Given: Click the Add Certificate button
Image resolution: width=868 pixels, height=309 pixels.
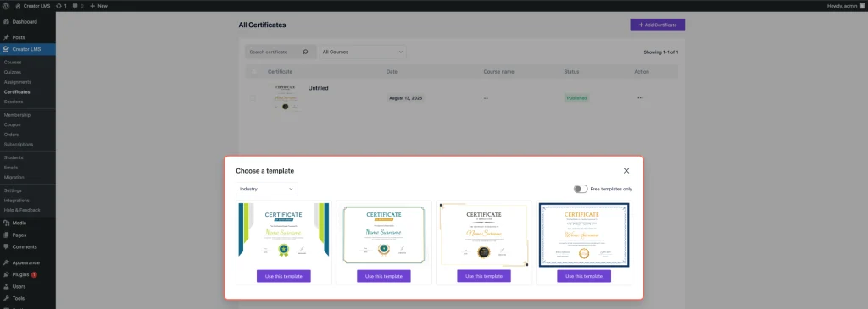Looking at the screenshot, I should click(x=657, y=25).
